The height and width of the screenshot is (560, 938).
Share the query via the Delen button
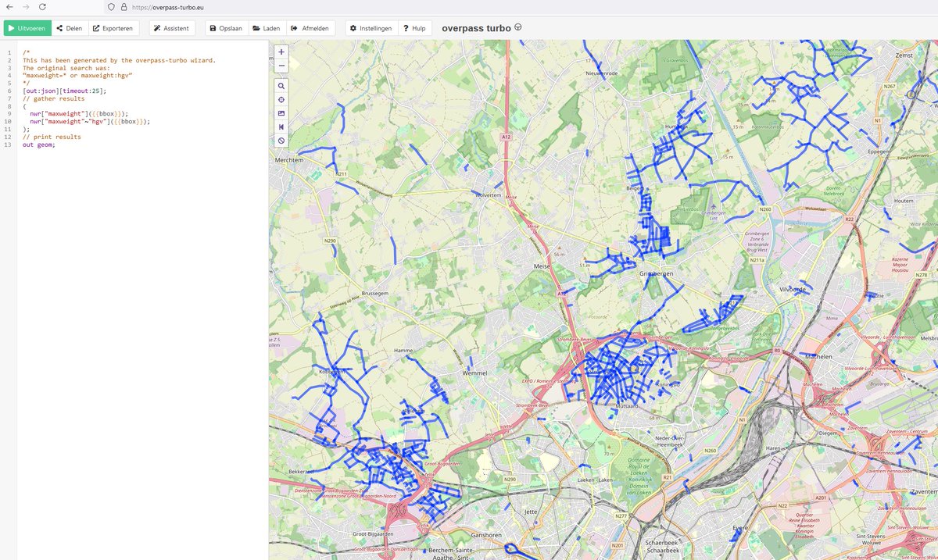pos(70,27)
